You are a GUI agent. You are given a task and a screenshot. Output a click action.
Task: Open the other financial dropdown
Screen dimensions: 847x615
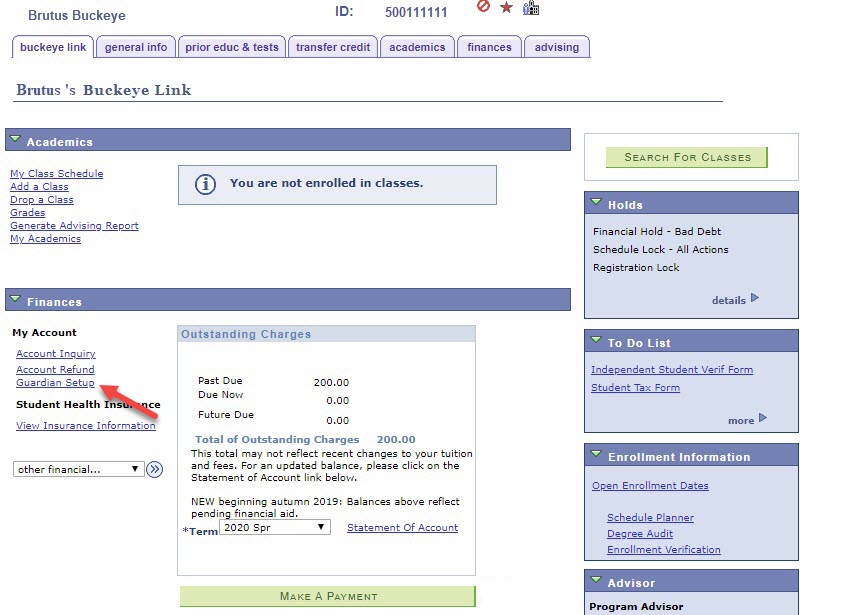(x=78, y=469)
